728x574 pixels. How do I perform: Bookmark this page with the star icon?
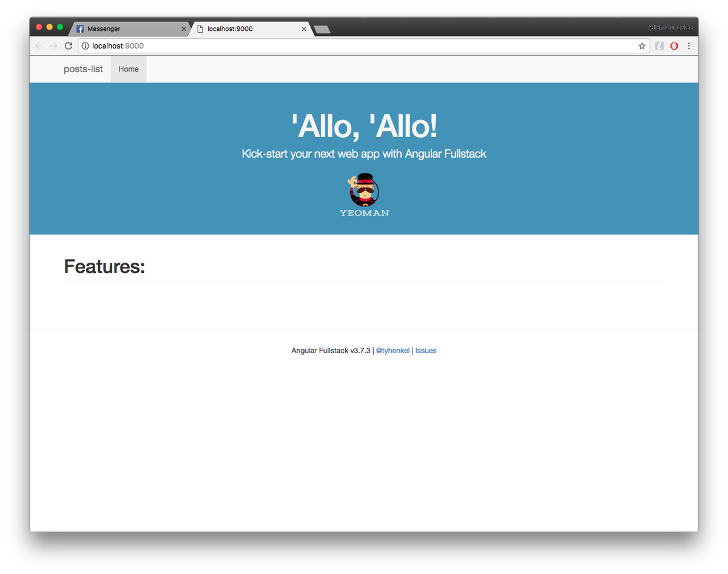tap(642, 46)
